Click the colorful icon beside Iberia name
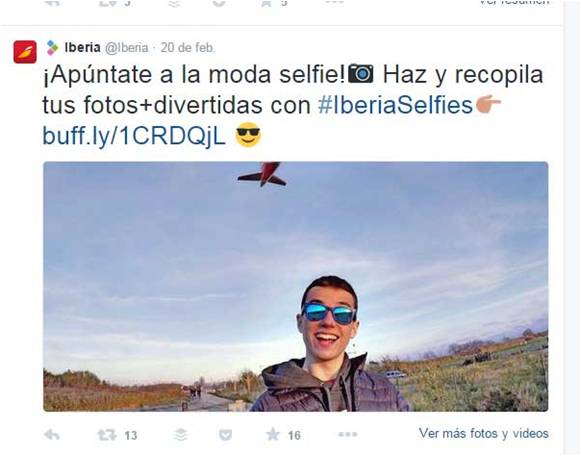This screenshot has width=581, height=456. [x=53, y=48]
